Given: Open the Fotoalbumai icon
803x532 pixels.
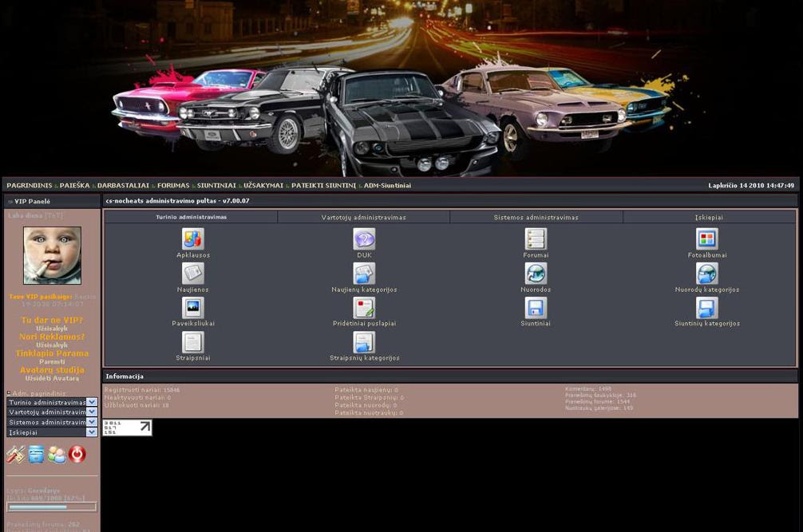Looking at the screenshot, I should (x=706, y=239).
